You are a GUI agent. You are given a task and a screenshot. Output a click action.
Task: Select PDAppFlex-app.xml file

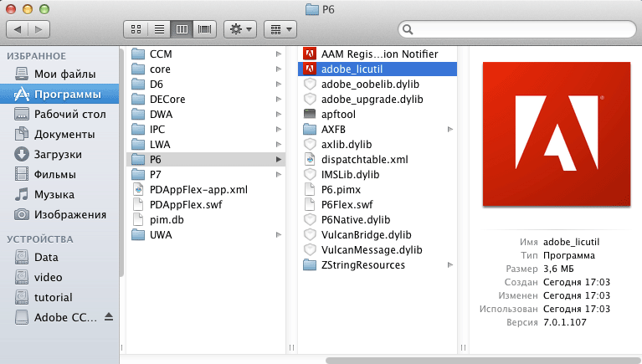(x=206, y=190)
